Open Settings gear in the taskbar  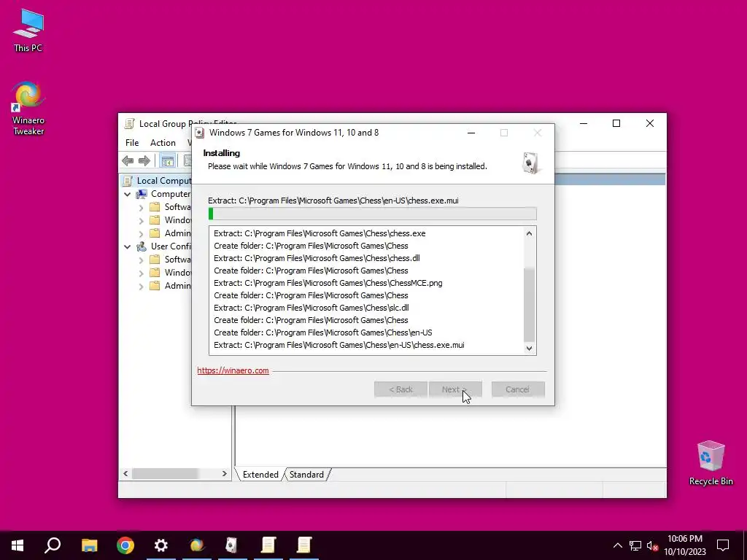(161, 545)
